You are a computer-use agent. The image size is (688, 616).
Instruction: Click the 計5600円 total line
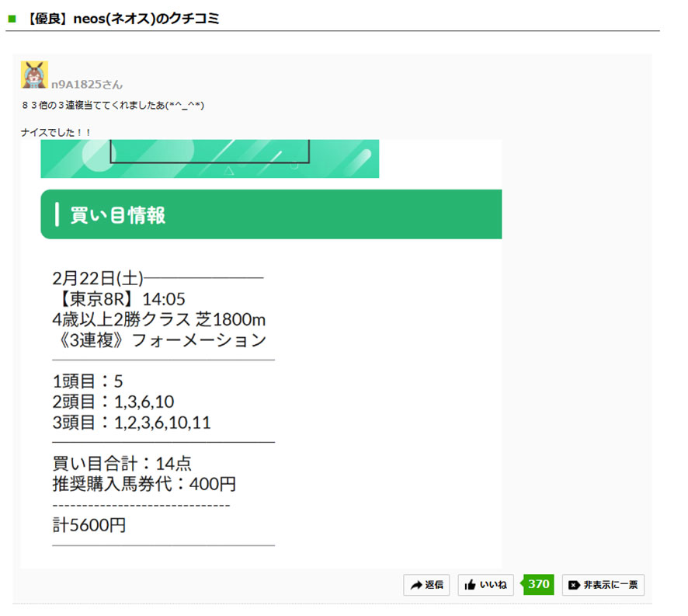tap(89, 525)
